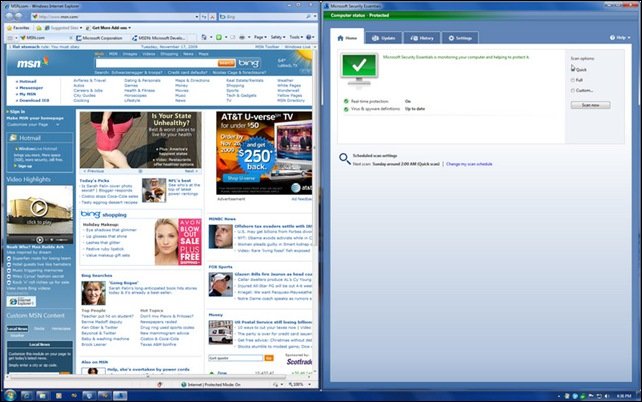The height and width of the screenshot is (402, 642).
Task: Click the Bing search box in IE
Action: 262,17
